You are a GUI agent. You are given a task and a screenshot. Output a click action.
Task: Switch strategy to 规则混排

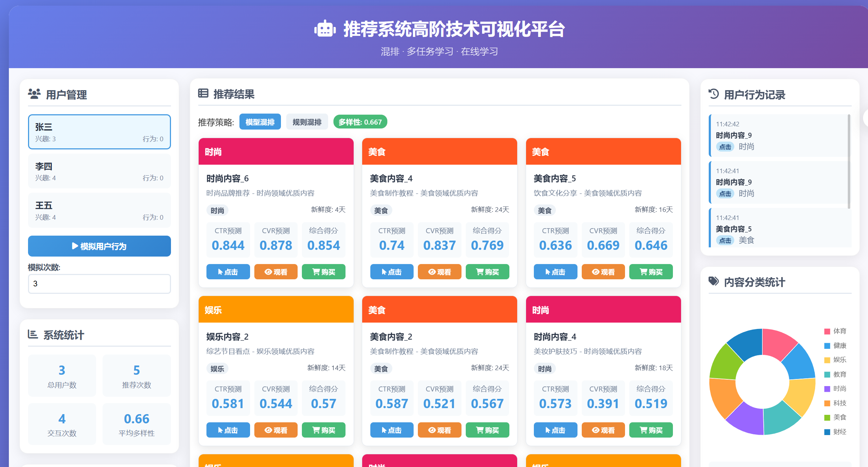coord(307,122)
